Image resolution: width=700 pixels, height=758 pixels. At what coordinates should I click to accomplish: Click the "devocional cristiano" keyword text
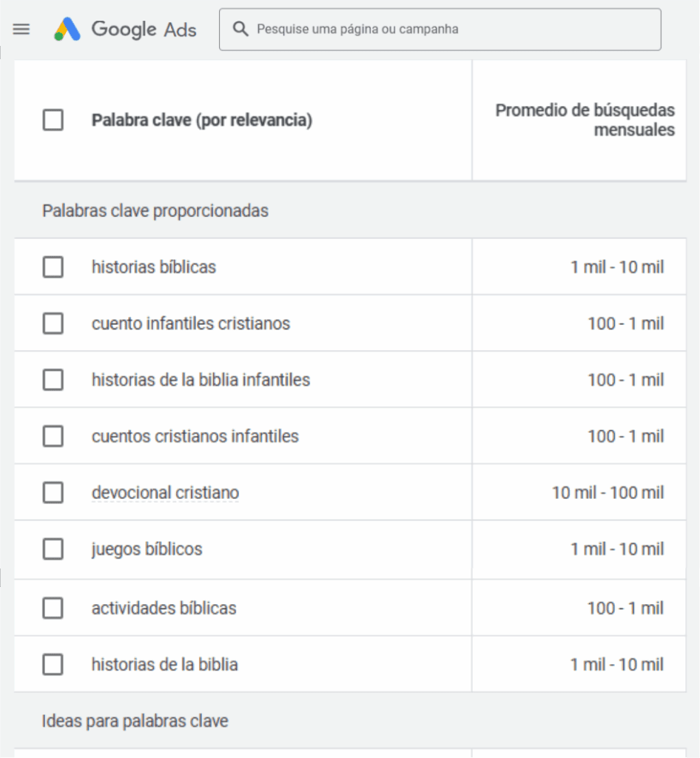point(165,492)
